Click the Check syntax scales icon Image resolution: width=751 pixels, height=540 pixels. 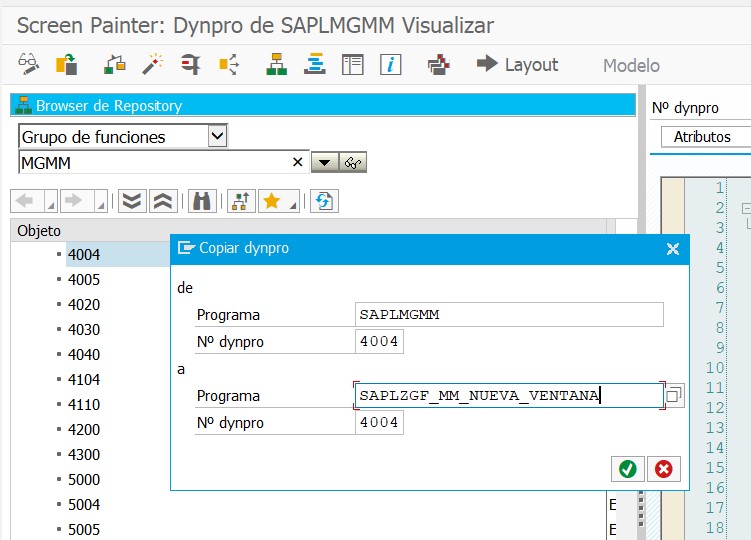[114, 64]
